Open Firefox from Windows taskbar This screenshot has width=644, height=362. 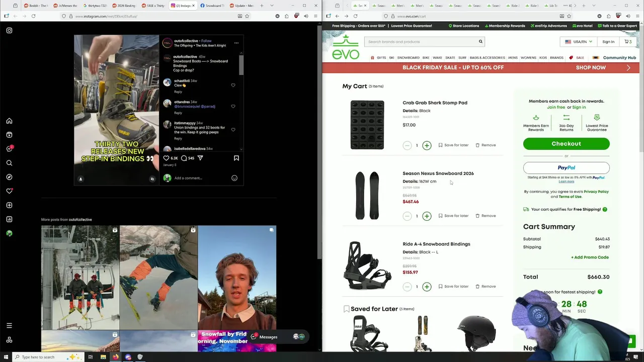(115, 357)
